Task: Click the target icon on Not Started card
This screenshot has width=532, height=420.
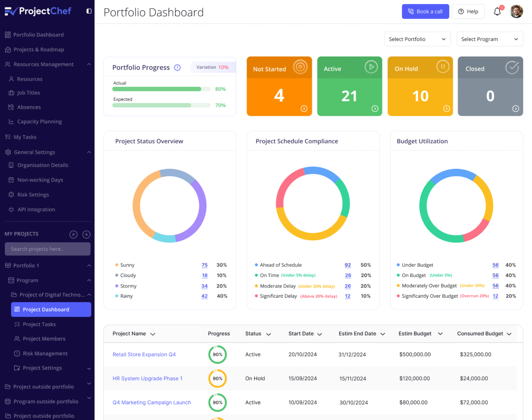Action: pyautogui.click(x=300, y=67)
